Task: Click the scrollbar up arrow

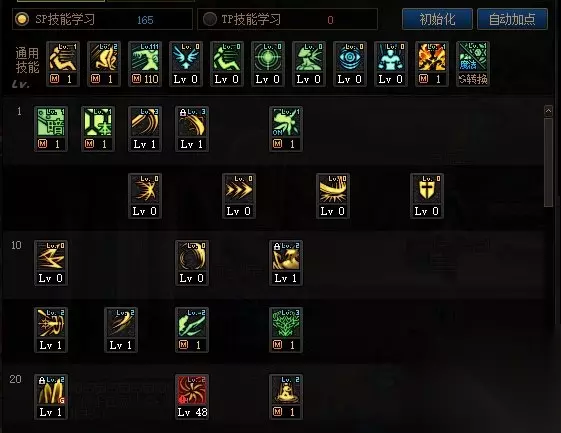Action: (548, 111)
